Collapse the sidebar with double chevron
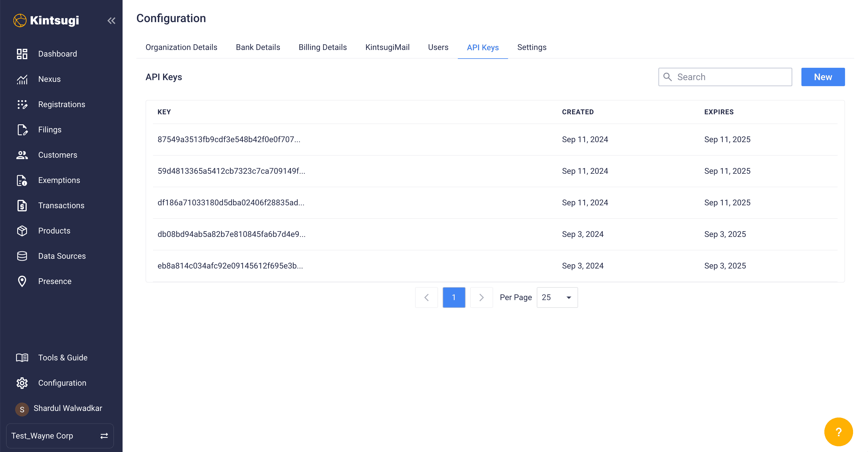 (112, 21)
